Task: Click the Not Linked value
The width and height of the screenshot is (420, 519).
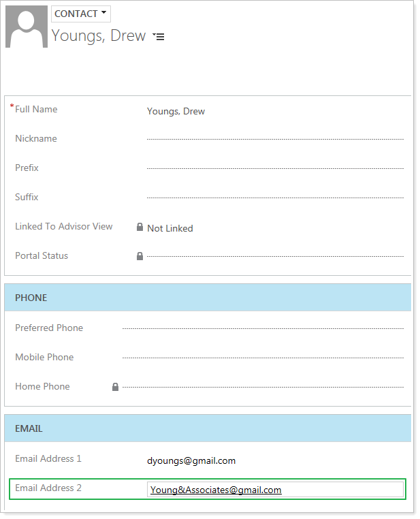Action: (x=170, y=228)
